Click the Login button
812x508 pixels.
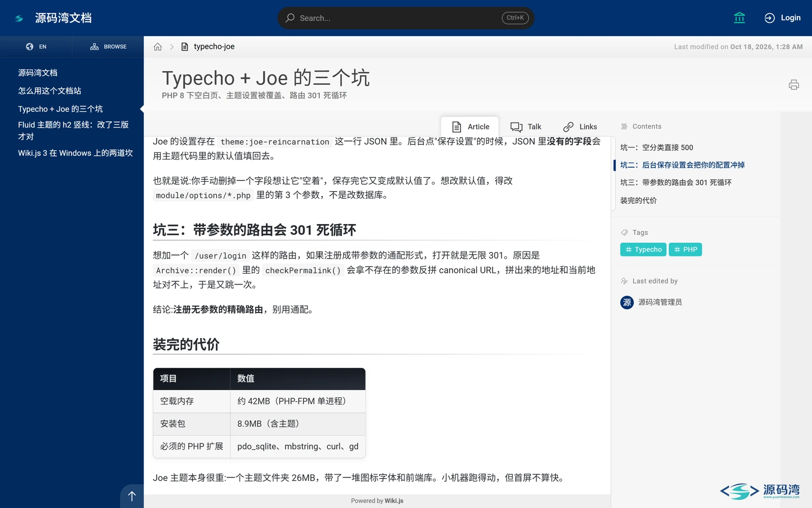click(x=782, y=18)
